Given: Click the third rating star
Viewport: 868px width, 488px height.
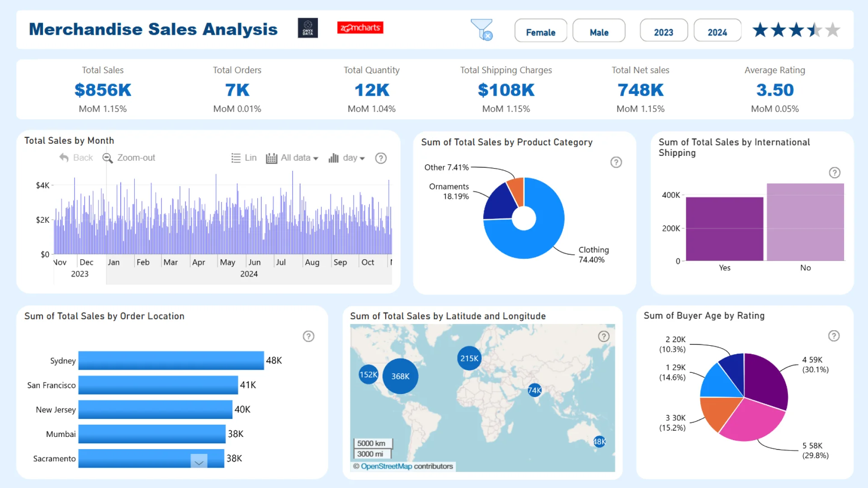Looking at the screenshot, I should pos(797,30).
